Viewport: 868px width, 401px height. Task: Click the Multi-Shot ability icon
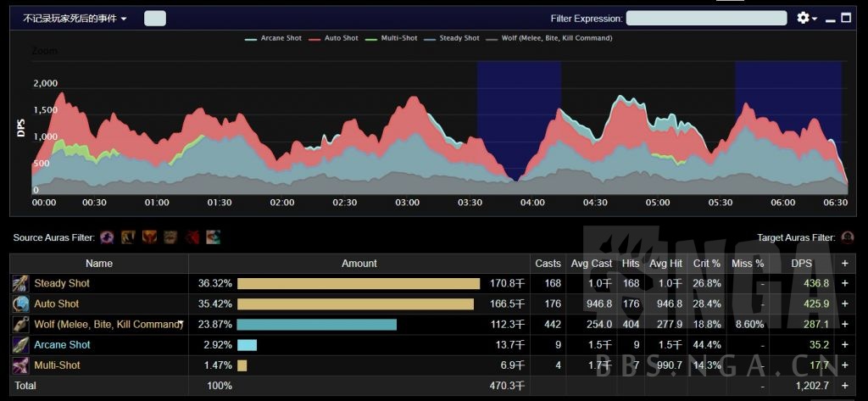(x=20, y=365)
